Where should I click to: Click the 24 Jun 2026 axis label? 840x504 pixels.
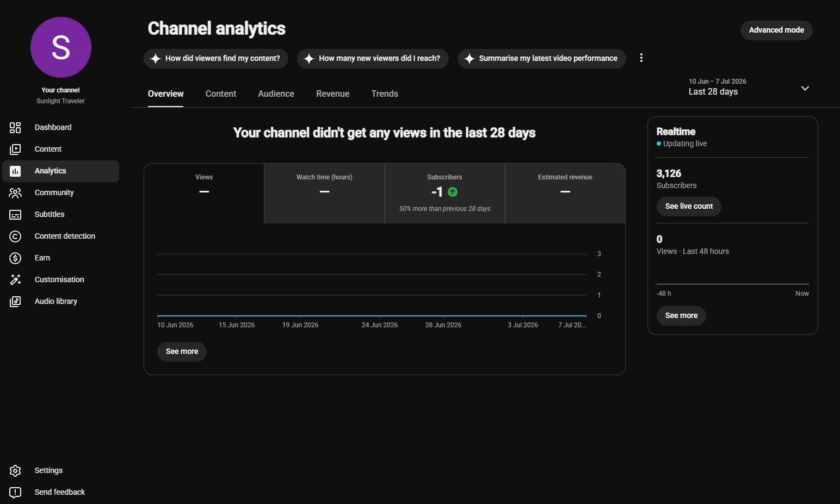[380, 325]
